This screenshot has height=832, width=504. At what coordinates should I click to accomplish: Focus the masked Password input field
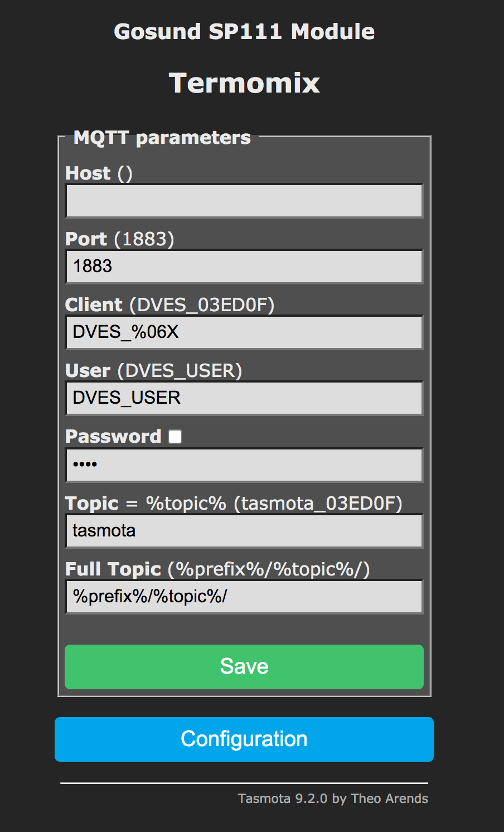[x=244, y=465]
